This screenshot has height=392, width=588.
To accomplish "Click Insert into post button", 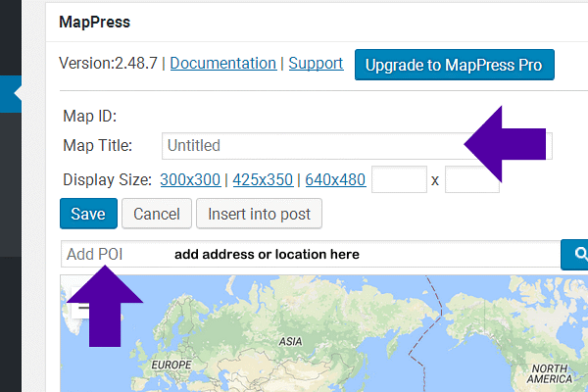I will pyautogui.click(x=259, y=214).
